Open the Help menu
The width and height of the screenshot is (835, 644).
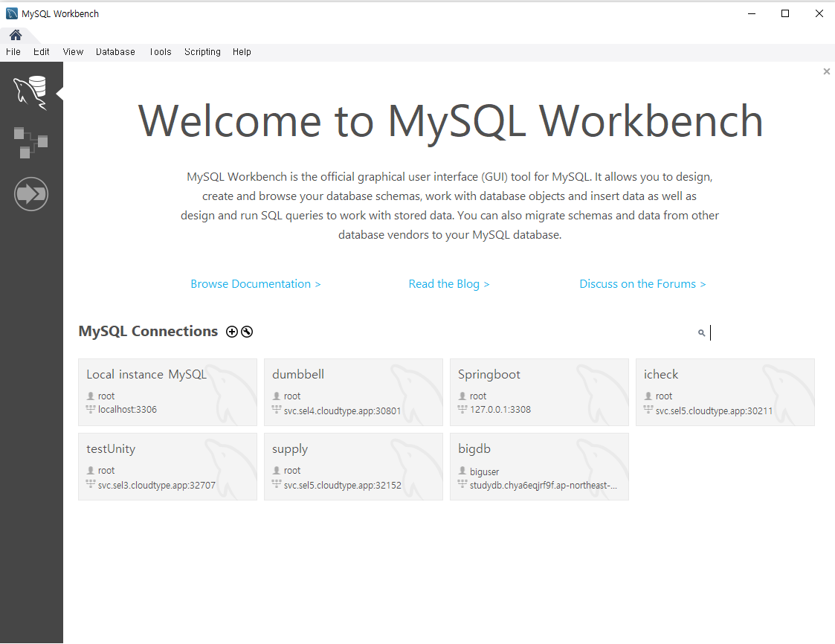[x=242, y=51]
